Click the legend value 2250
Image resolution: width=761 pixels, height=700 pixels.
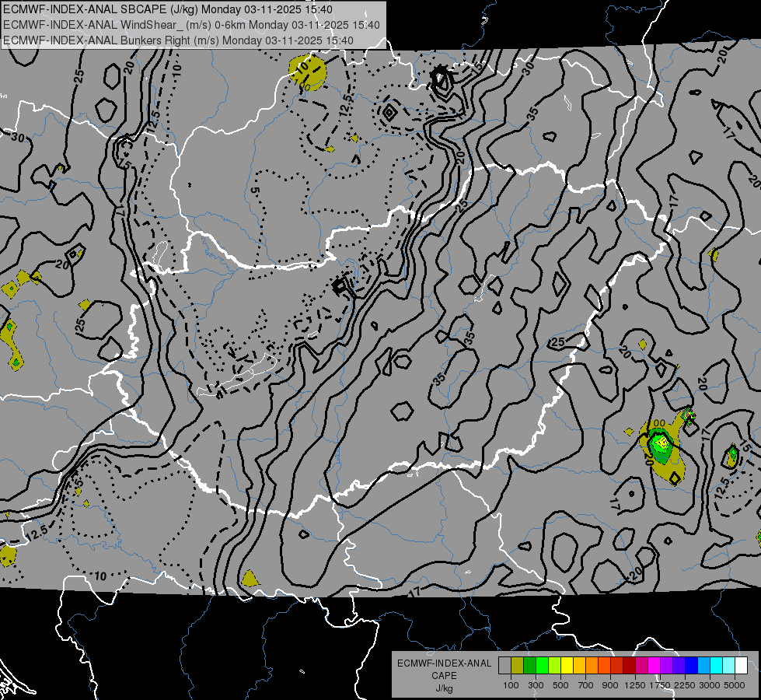point(685,685)
